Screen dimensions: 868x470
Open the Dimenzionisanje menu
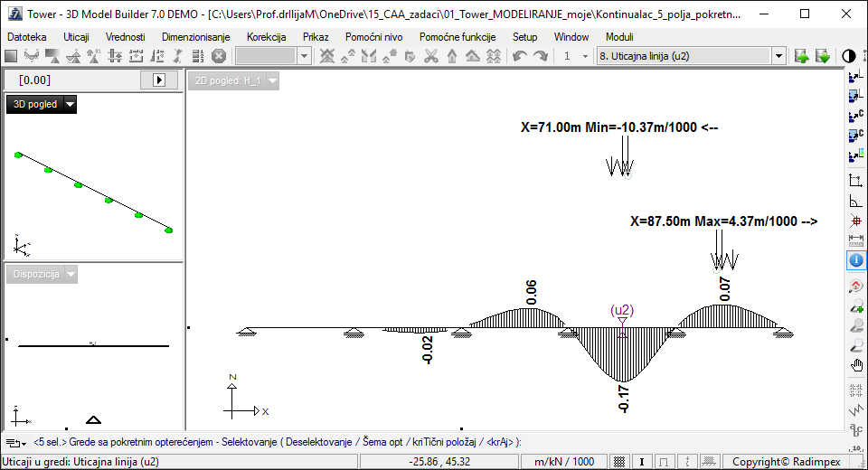pyautogui.click(x=195, y=37)
